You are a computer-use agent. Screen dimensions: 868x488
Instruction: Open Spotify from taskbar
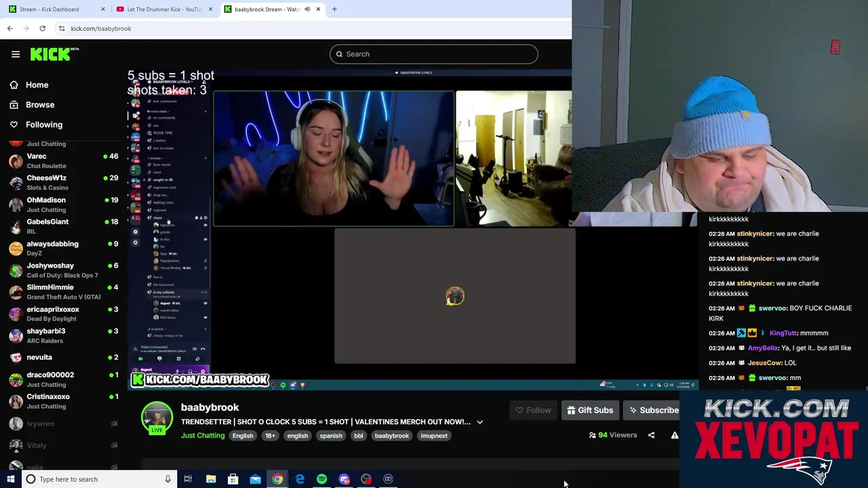(321, 479)
